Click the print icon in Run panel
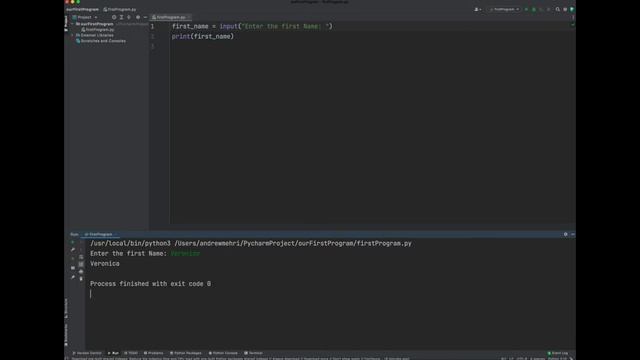 81,271
